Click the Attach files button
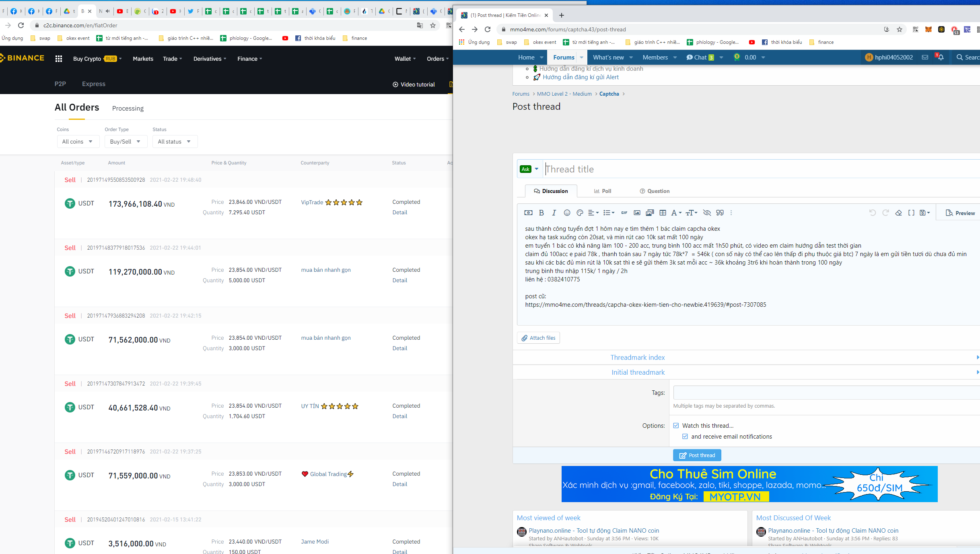Image resolution: width=980 pixels, height=554 pixels. click(x=538, y=338)
